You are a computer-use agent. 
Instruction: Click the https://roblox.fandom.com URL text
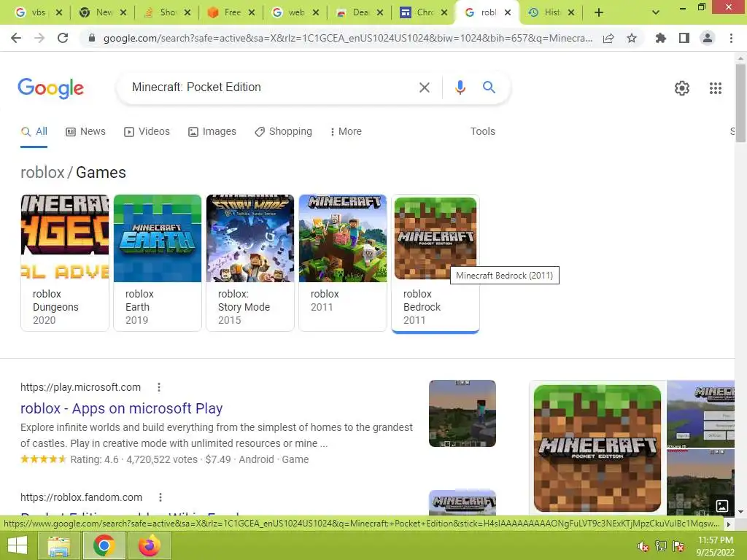click(82, 497)
